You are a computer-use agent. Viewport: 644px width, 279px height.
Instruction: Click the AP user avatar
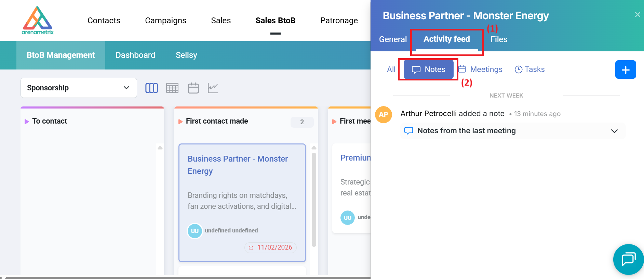tap(383, 114)
